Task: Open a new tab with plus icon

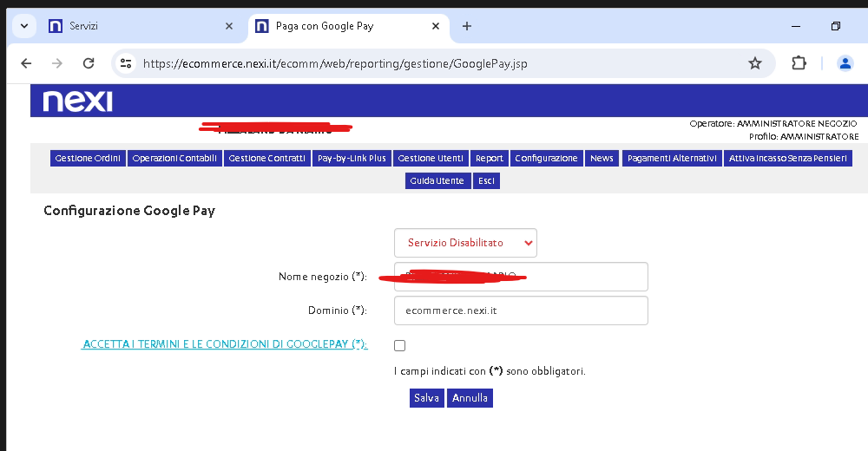Action: tap(467, 26)
